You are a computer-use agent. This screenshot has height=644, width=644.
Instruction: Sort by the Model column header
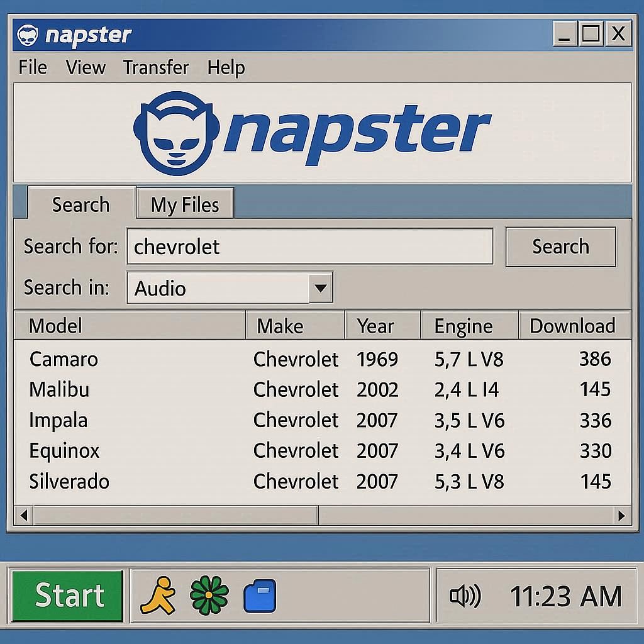click(x=130, y=326)
